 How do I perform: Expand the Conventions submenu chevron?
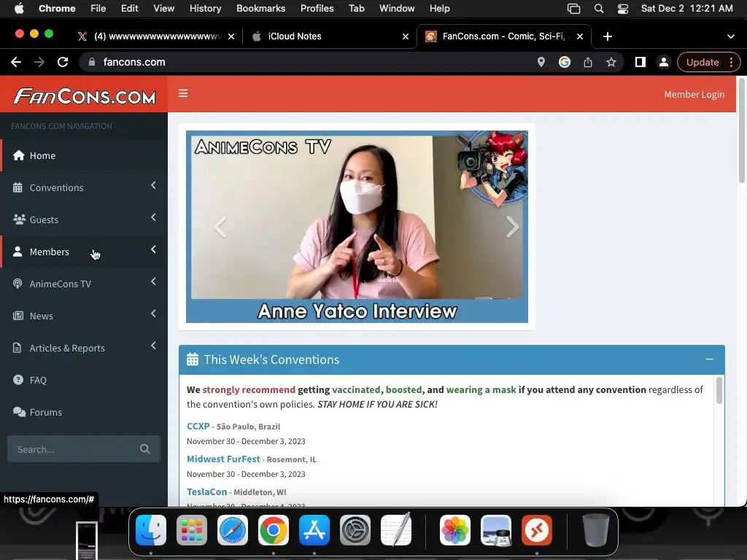coord(153,185)
